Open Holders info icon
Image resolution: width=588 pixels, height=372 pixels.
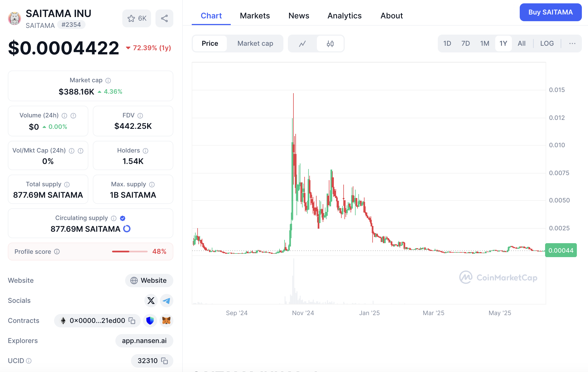145,151
